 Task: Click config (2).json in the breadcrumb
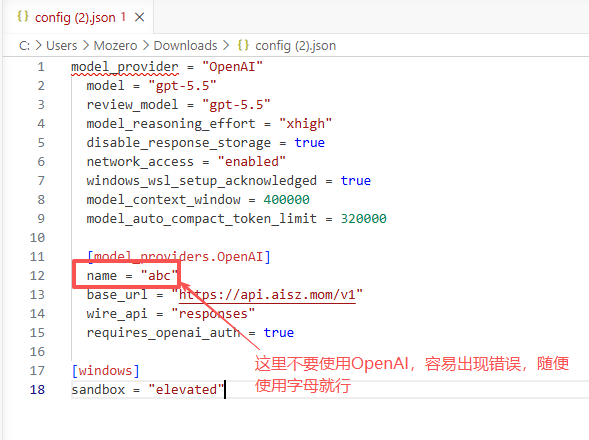point(296,46)
